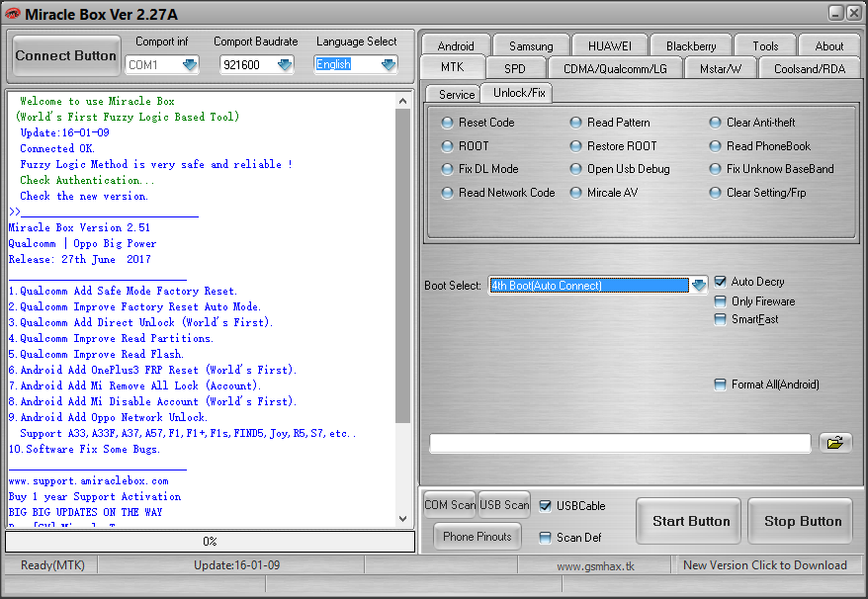Click the log panel scrollbar thumb

(x=402, y=266)
